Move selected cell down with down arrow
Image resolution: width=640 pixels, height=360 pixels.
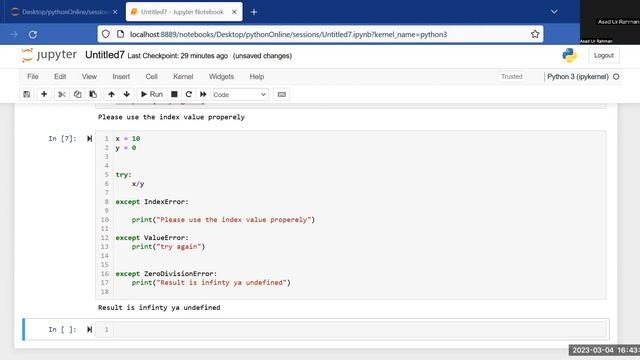pos(127,94)
